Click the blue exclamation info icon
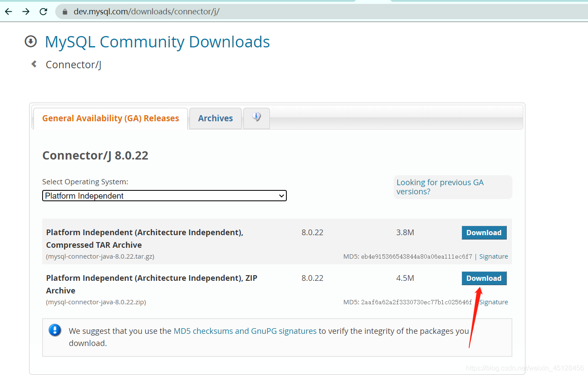This screenshot has width=588, height=376. pyautogui.click(x=55, y=330)
